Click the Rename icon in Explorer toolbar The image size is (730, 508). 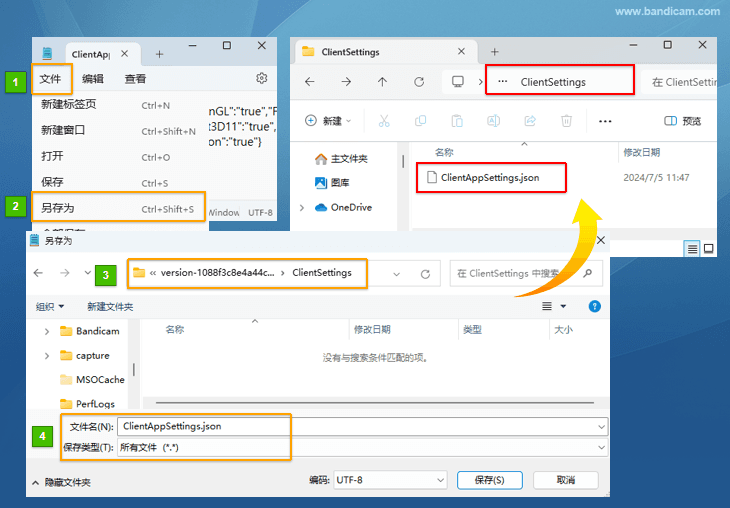click(x=493, y=121)
